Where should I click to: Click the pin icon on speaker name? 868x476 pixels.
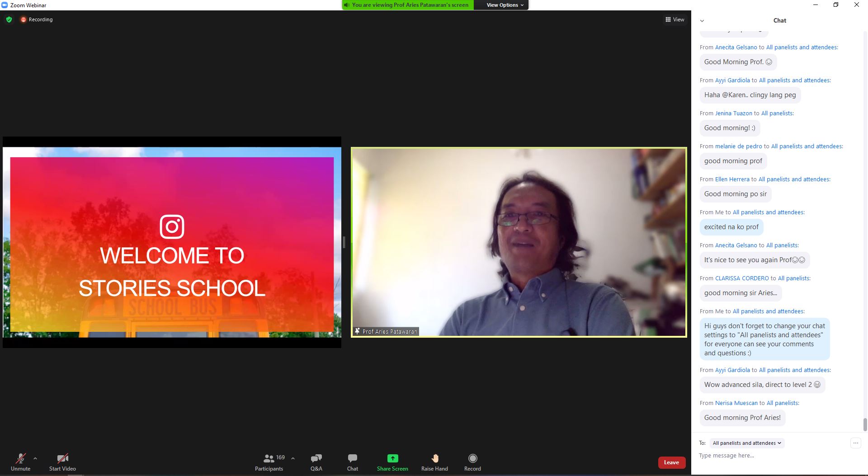(357, 331)
